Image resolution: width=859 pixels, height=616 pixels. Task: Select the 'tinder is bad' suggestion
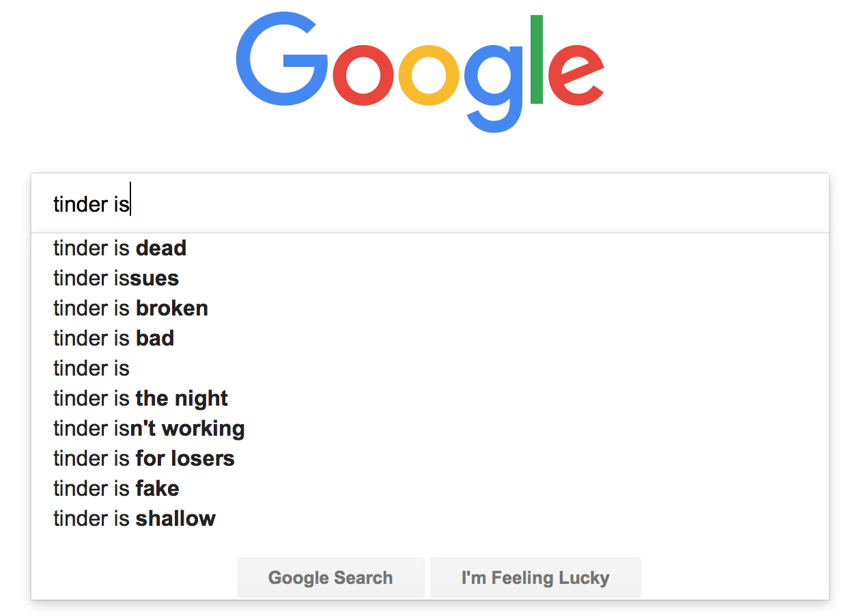[x=114, y=338]
